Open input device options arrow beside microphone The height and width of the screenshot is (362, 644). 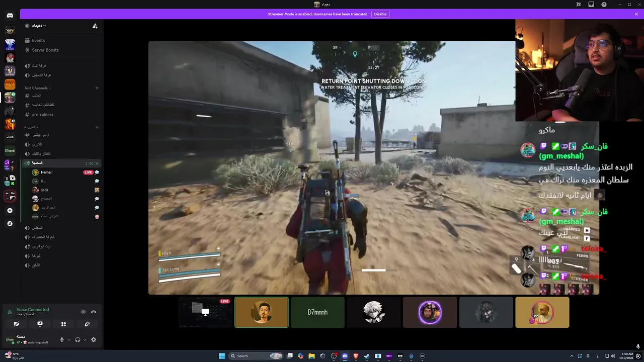point(68,340)
